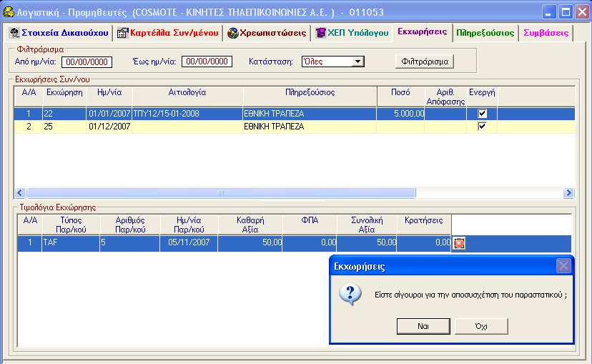Image resolution: width=592 pixels, height=364 pixels.
Task: Click the Εκχώρηση column header
Action: point(64,97)
